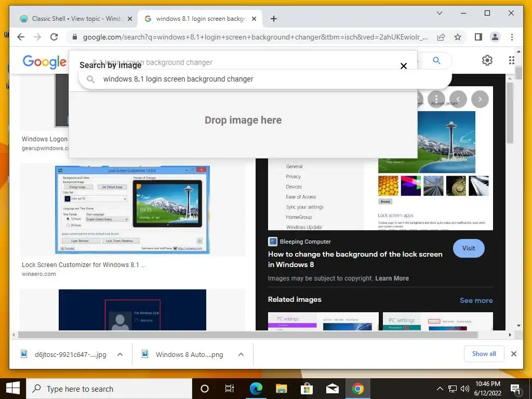This screenshot has height=399, width=532.
Task: Open the tab search chevron
Action: click(x=440, y=13)
